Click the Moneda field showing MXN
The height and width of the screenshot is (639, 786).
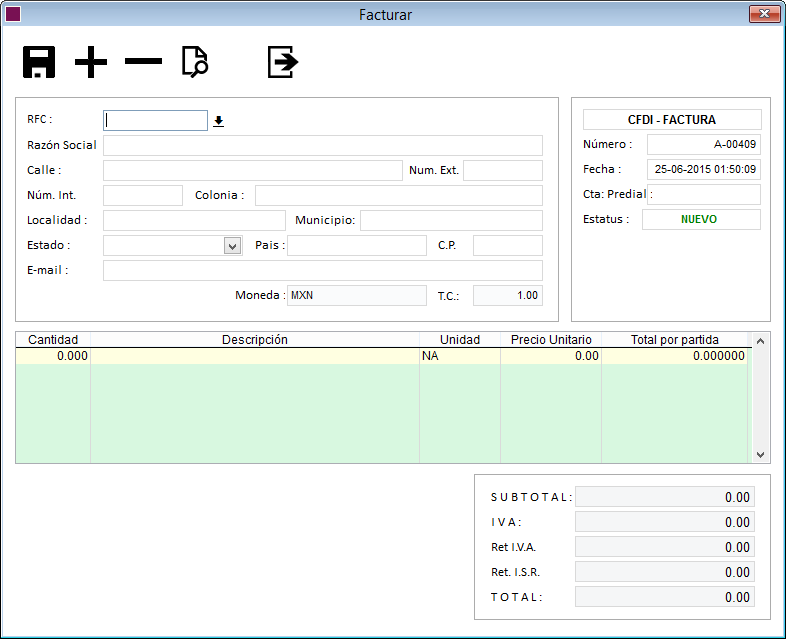click(x=357, y=296)
